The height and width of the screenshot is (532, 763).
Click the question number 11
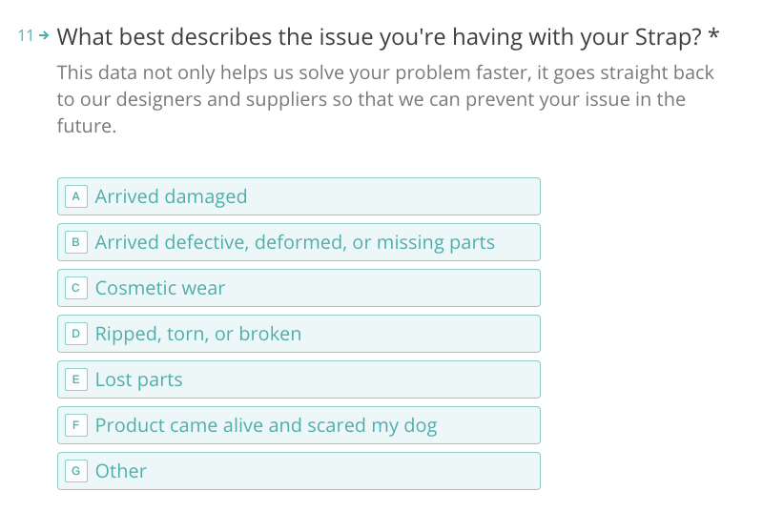(x=26, y=36)
